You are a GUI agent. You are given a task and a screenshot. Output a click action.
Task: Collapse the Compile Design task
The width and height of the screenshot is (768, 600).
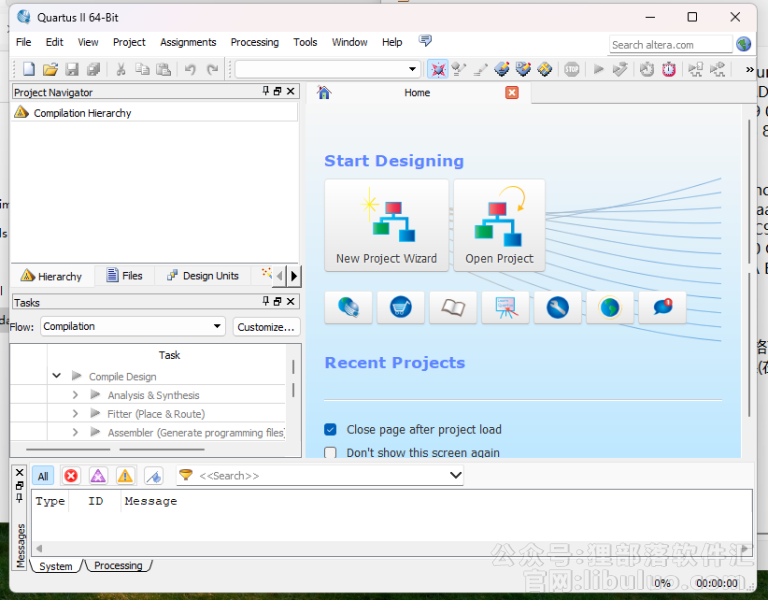pos(57,377)
